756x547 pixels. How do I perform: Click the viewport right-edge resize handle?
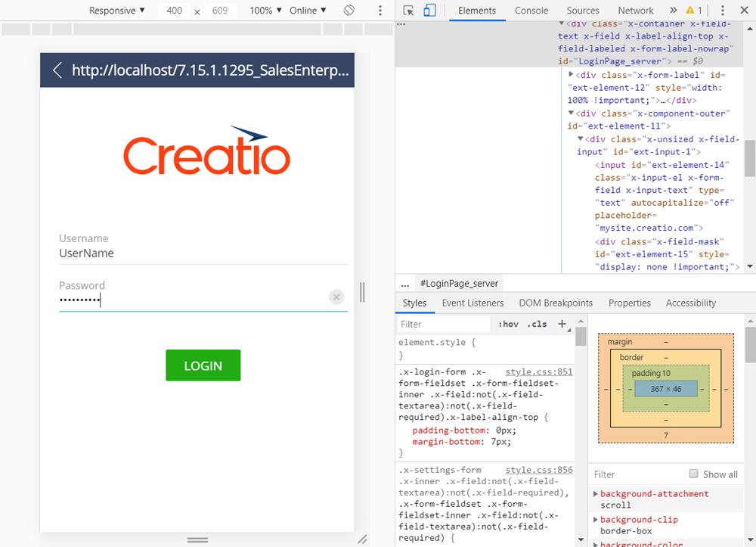click(362, 292)
